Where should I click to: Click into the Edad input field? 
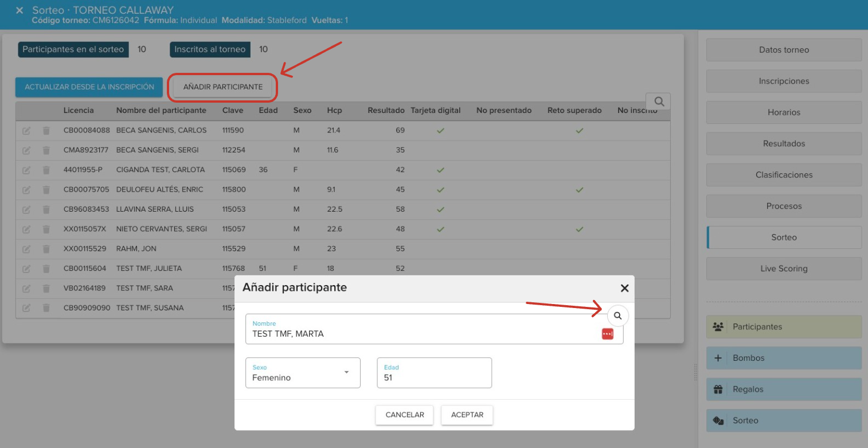point(434,377)
